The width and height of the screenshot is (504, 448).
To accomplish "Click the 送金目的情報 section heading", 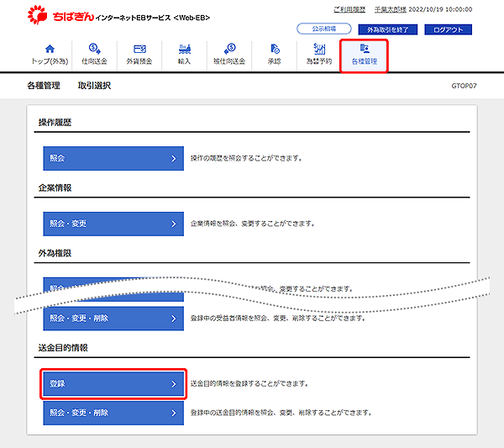I will [63, 348].
